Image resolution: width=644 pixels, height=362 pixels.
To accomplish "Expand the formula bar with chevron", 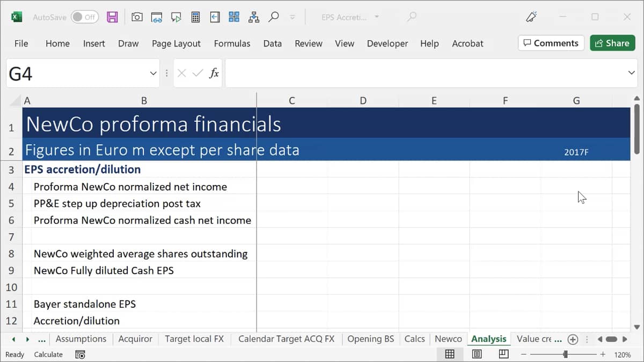I will pos(631,73).
